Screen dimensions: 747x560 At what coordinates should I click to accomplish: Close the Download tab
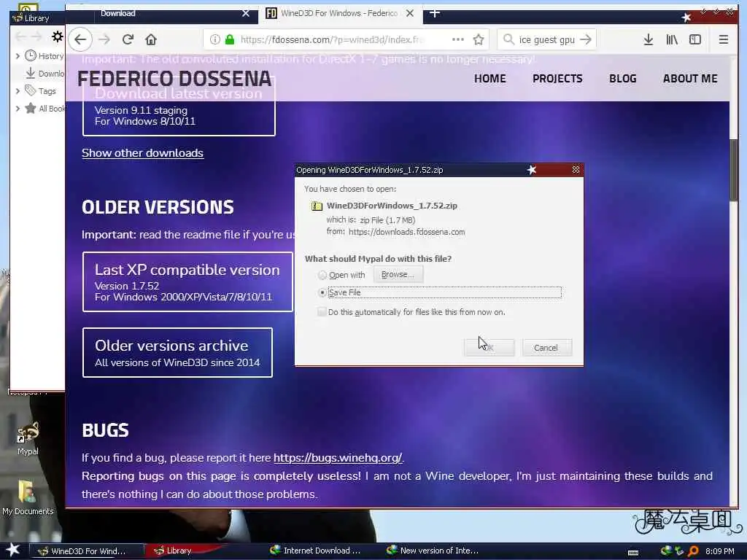click(x=246, y=13)
